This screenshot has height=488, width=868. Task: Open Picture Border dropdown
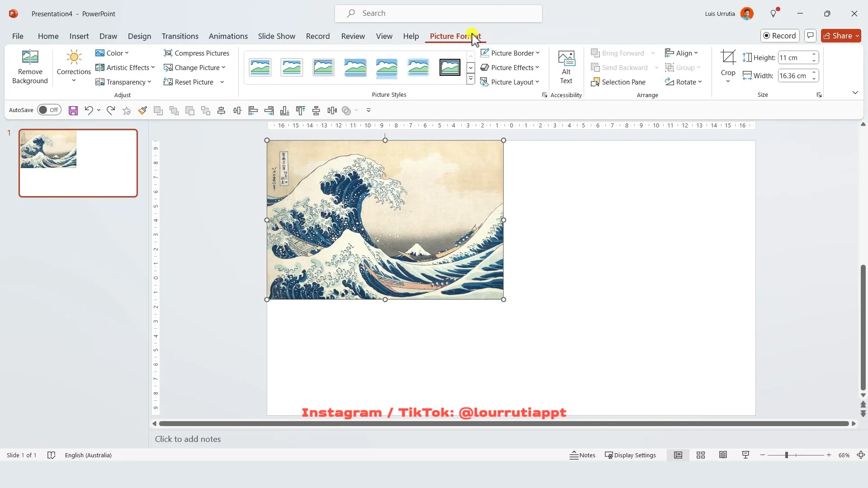coord(510,53)
